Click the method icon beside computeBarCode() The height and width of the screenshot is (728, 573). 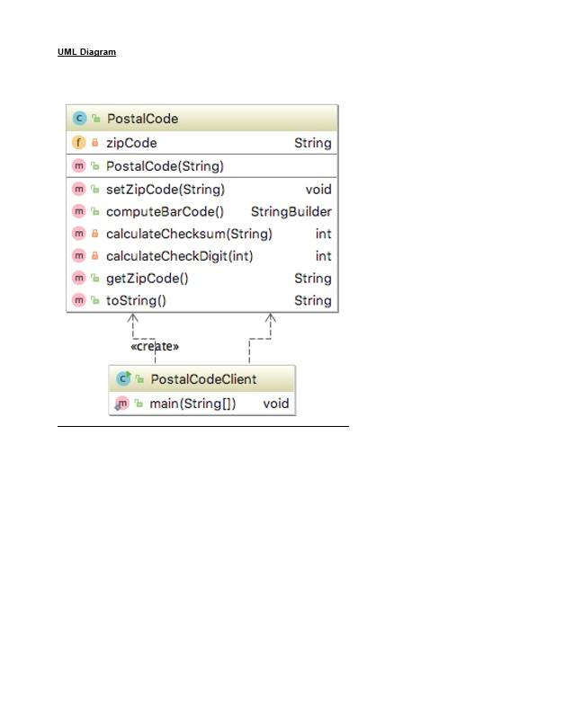(79, 211)
